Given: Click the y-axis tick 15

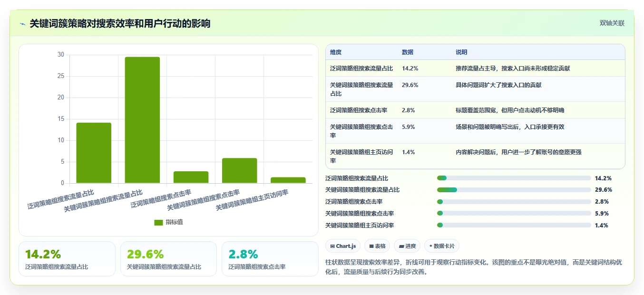Looking at the screenshot, I should point(60,119).
